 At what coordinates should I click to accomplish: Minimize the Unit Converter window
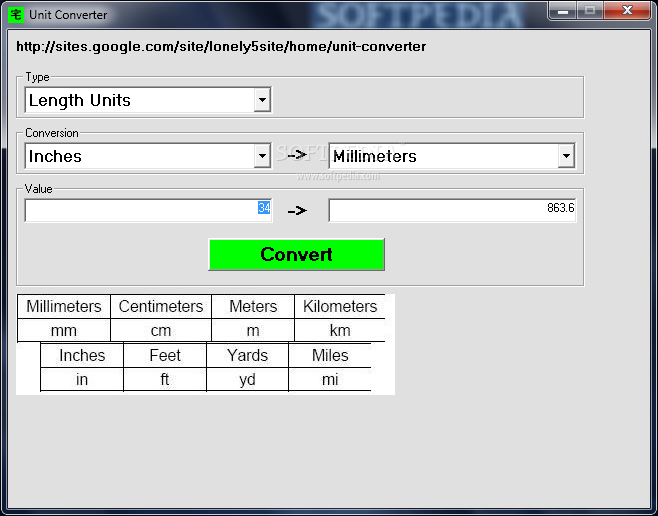563,10
